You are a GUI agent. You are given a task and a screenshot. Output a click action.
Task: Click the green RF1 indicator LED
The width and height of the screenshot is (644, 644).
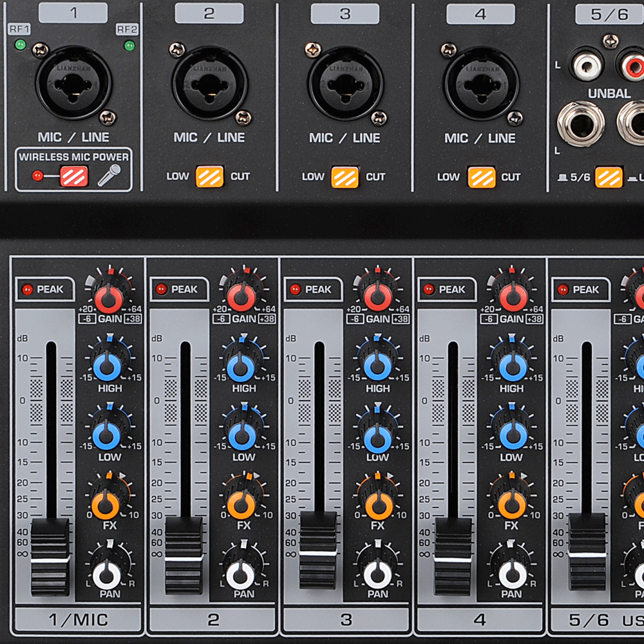pyautogui.click(x=20, y=45)
